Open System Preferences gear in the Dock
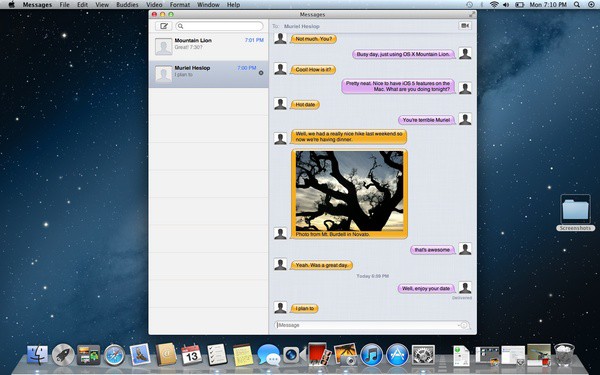 423,355
